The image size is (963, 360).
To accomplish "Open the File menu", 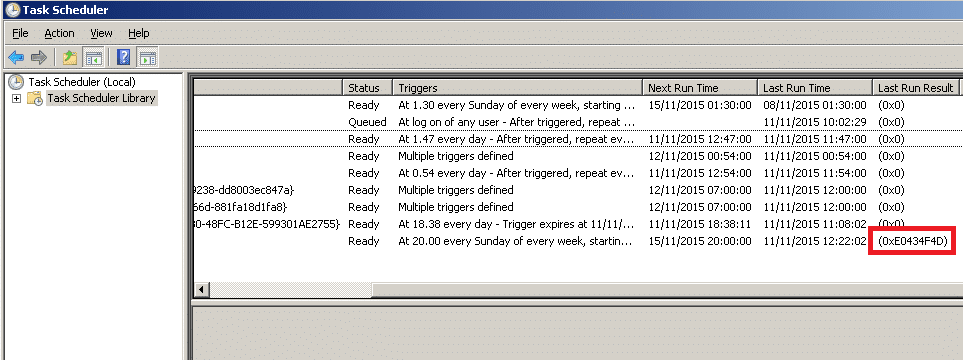I will 20,33.
